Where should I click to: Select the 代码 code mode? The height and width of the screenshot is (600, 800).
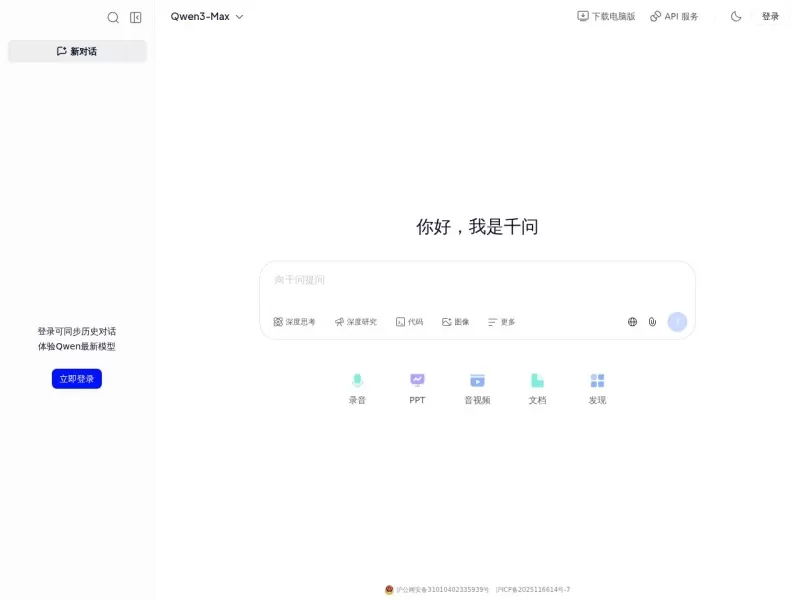pos(409,321)
